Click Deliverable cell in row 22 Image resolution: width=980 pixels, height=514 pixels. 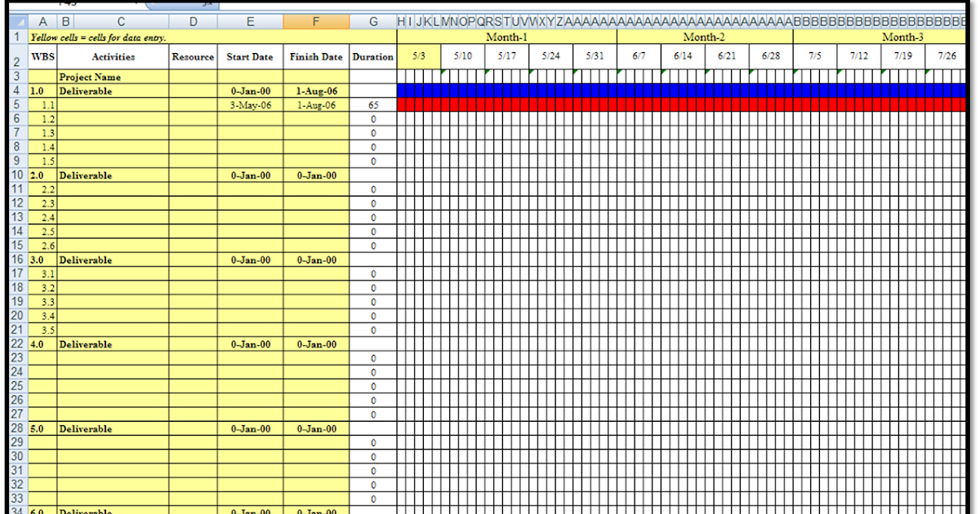(x=113, y=344)
